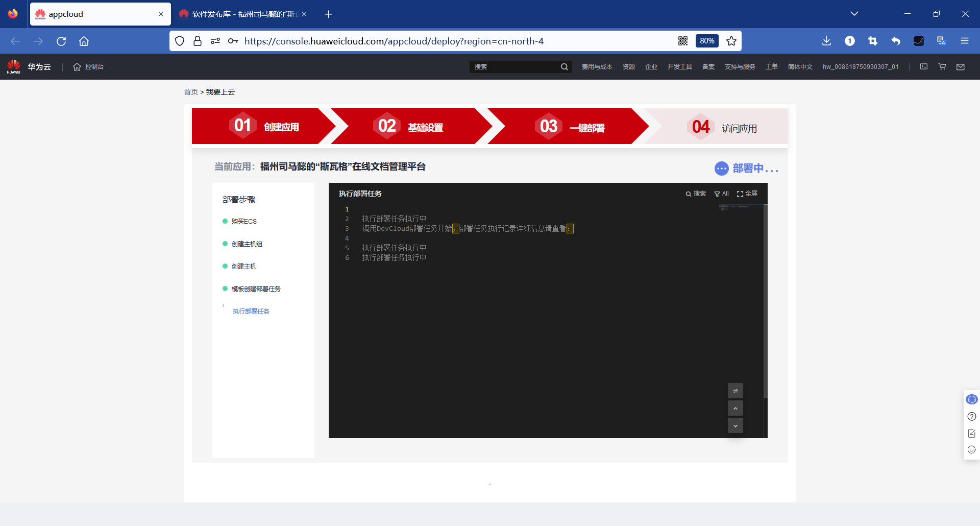Toggle the All log filter
The image size is (980, 526).
click(721, 194)
